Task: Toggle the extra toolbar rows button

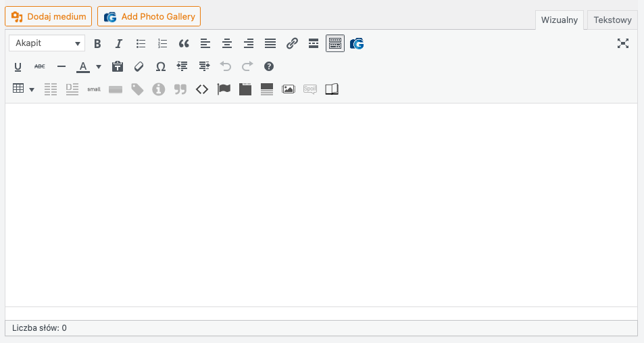Action: tap(335, 43)
